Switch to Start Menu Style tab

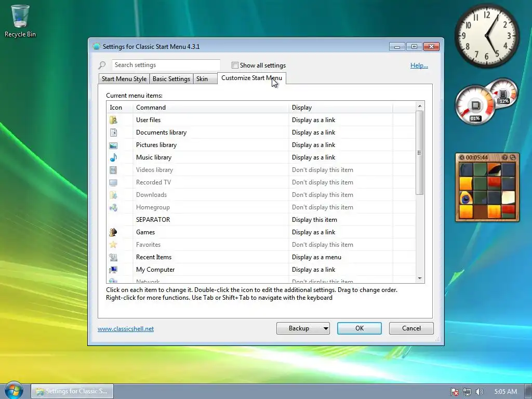[x=124, y=79]
